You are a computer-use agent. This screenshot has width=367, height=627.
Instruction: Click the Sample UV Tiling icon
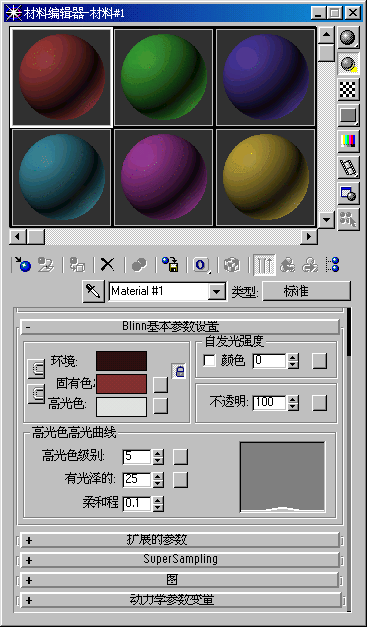pyautogui.click(x=348, y=115)
